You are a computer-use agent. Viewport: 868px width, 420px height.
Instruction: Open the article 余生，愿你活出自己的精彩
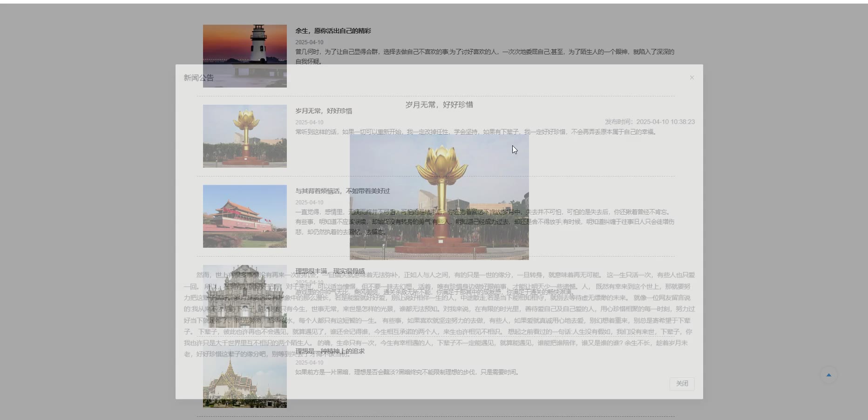point(333,31)
